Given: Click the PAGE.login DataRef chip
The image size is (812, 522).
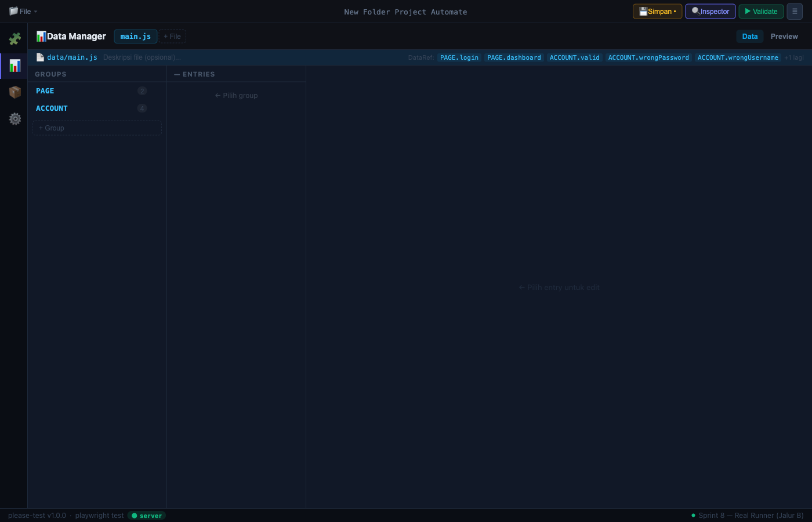Looking at the screenshot, I should coord(459,57).
